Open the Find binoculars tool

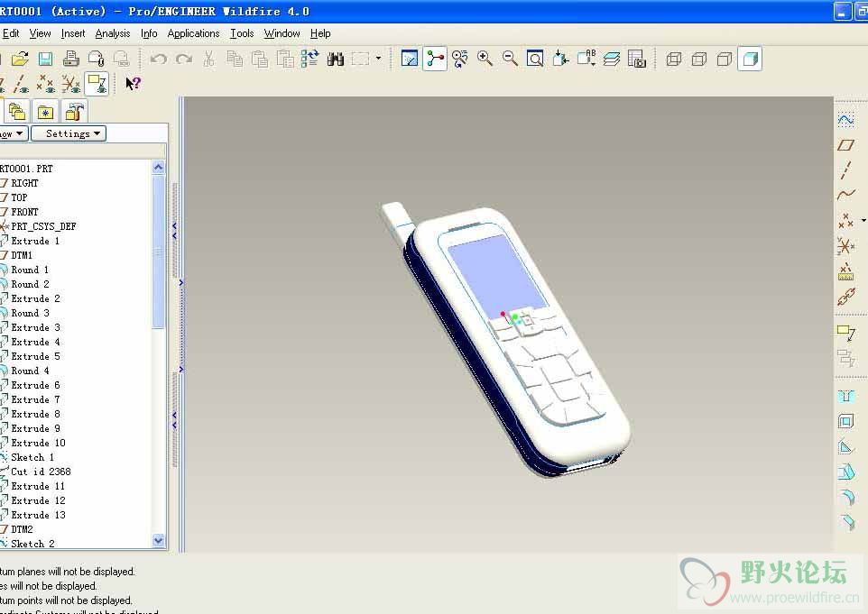(x=336, y=59)
